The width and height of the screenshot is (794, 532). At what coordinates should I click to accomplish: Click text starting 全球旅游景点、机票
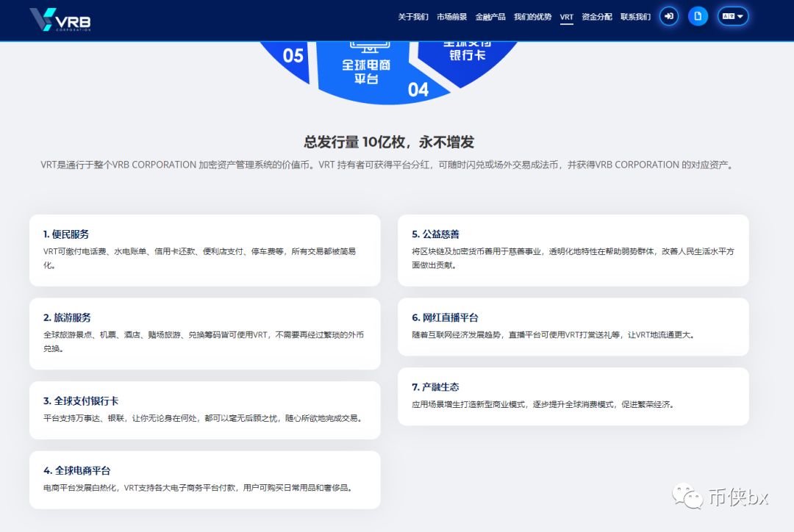coord(204,342)
